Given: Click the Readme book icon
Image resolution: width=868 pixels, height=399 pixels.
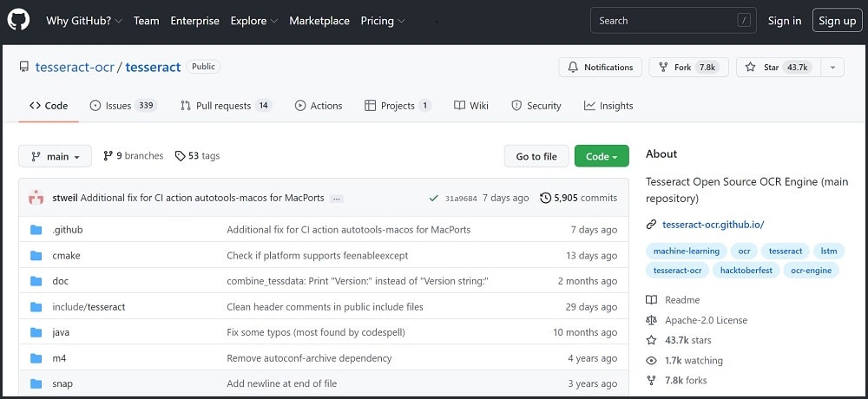Looking at the screenshot, I should [x=652, y=300].
